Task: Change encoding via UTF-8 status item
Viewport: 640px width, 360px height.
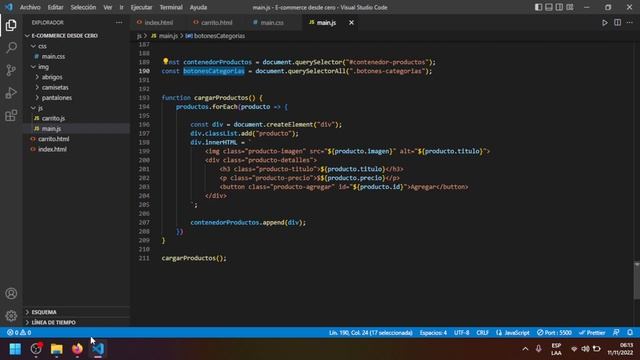Action: click(462, 333)
